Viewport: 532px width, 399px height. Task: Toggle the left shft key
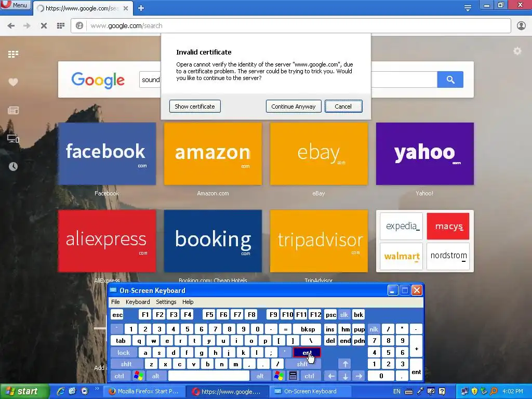[x=126, y=364]
